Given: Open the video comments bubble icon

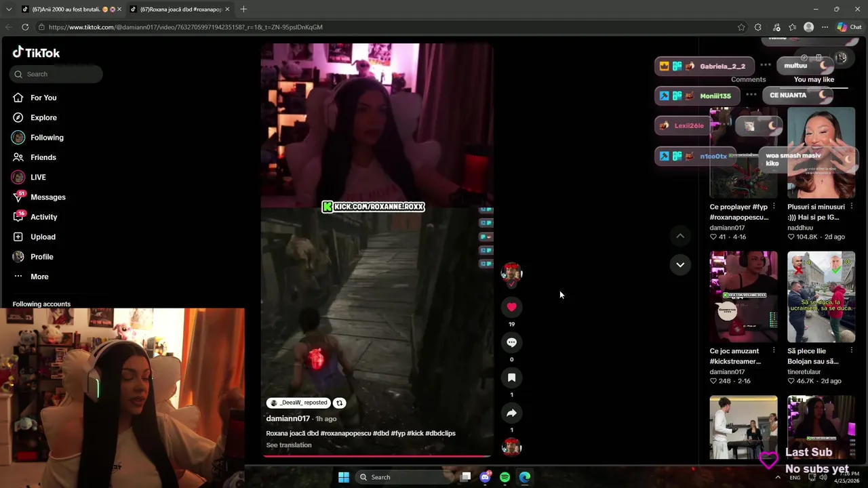Looking at the screenshot, I should [511, 342].
